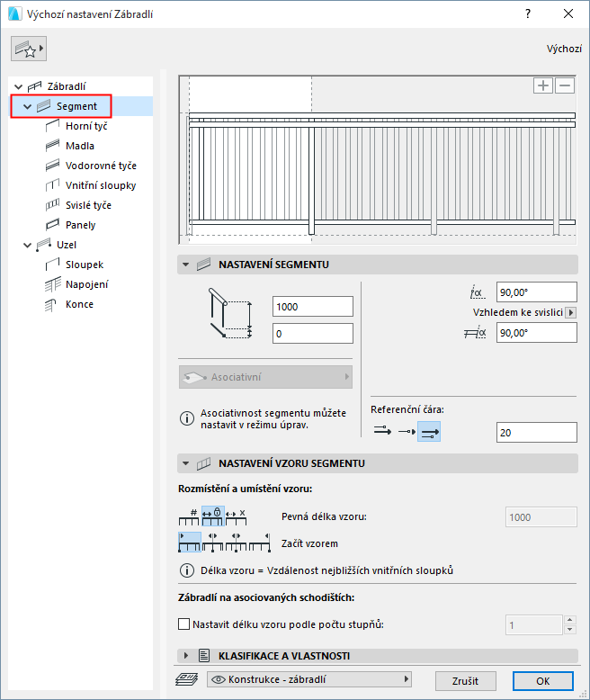
Task: Click the Pevná délka vzoru field
Action: [x=541, y=517]
